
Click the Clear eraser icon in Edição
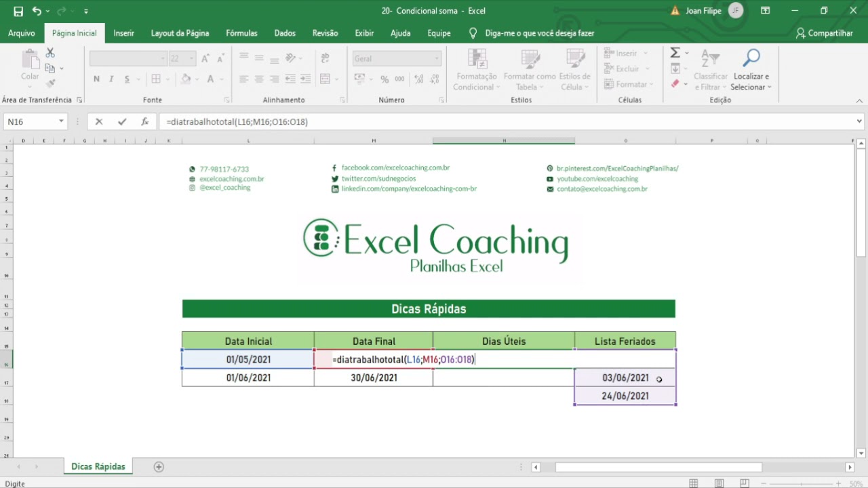coord(675,84)
